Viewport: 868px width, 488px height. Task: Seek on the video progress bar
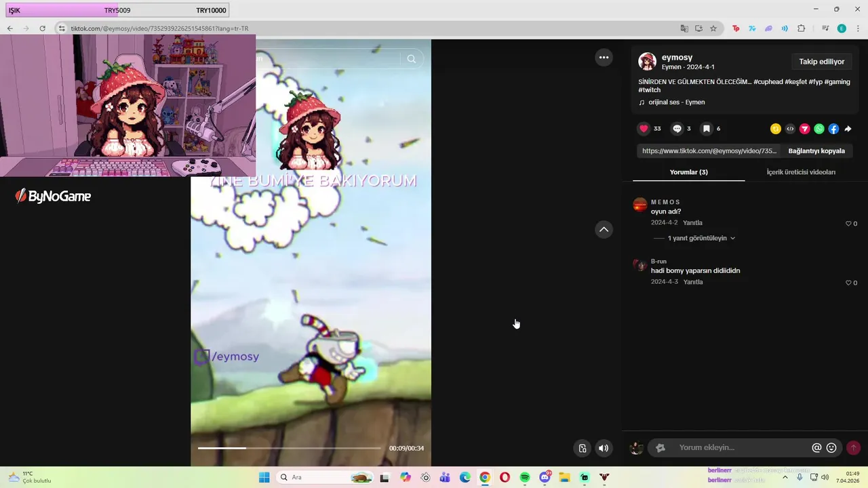289,448
